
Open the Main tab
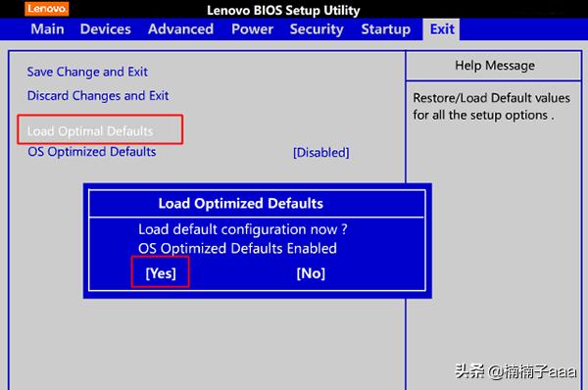[x=47, y=29]
